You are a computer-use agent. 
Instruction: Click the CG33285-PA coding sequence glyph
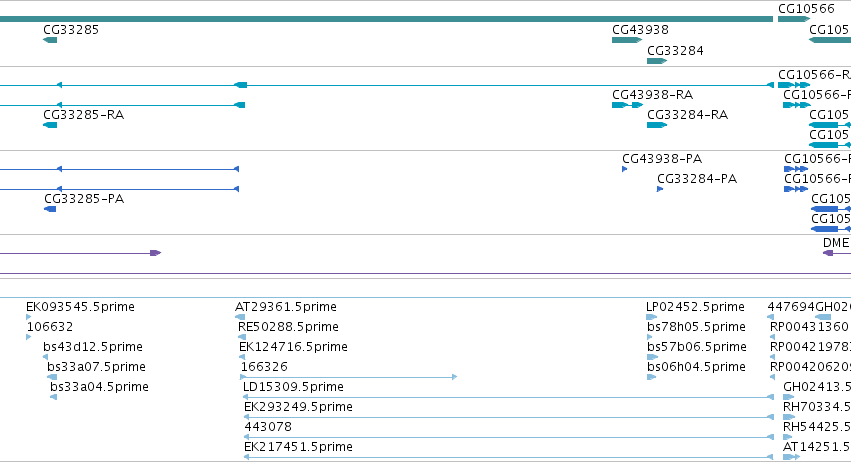coord(50,209)
